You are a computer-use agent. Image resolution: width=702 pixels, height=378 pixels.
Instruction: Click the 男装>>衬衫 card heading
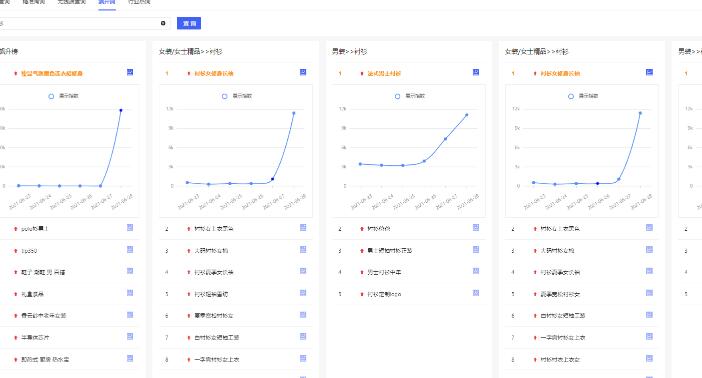[x=349, y=52]
